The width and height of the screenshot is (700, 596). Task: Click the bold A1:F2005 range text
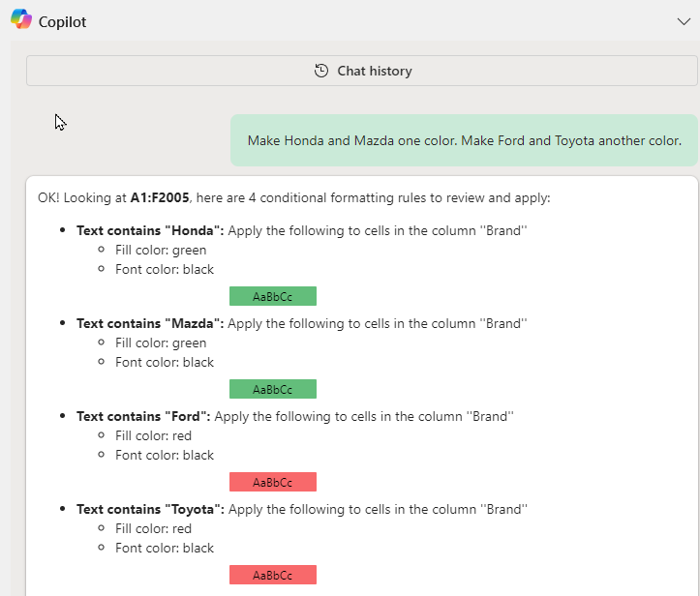click(159, 197)
